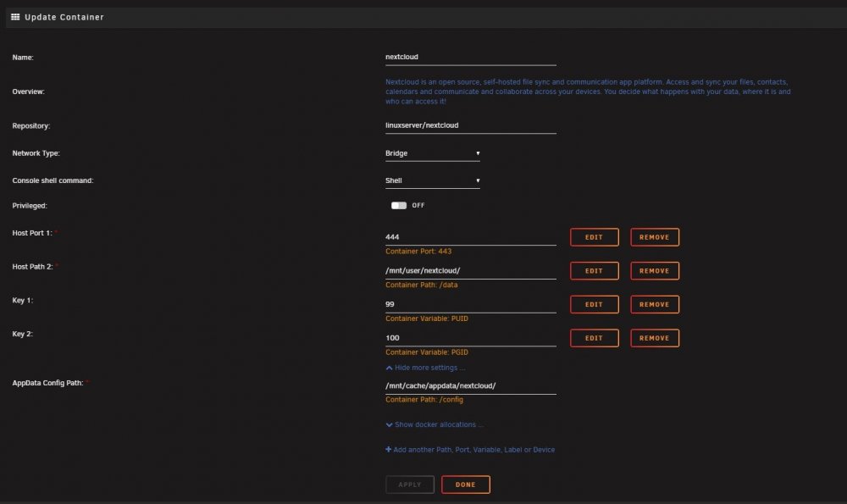847x504 pixels.
Task: Click the grid icon beside Update Container
Action: [x=15, y=17]
